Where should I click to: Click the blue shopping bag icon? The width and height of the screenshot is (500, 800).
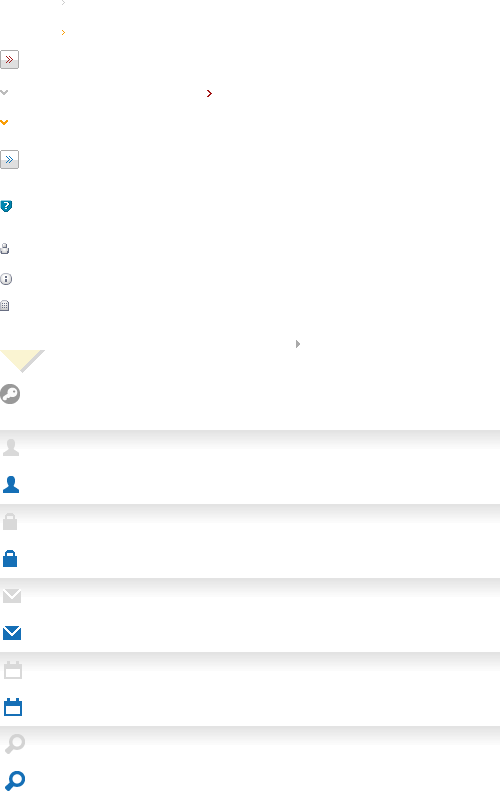pyautogui.click(x=10, y=559)
